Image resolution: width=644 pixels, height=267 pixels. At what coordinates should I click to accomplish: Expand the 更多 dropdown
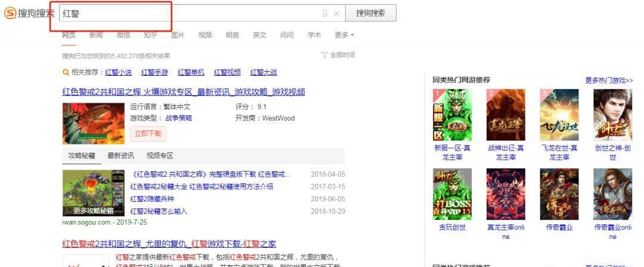tap(344, 35)
